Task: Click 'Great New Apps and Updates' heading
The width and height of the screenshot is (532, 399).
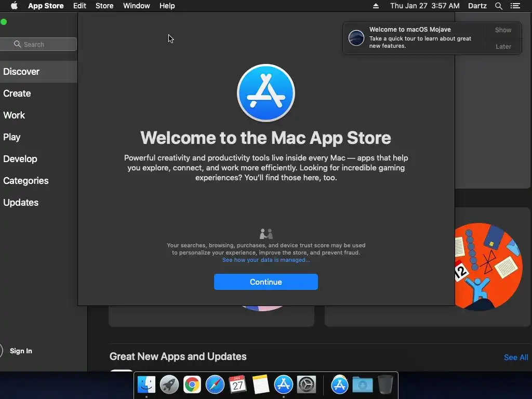Action: 178,356
